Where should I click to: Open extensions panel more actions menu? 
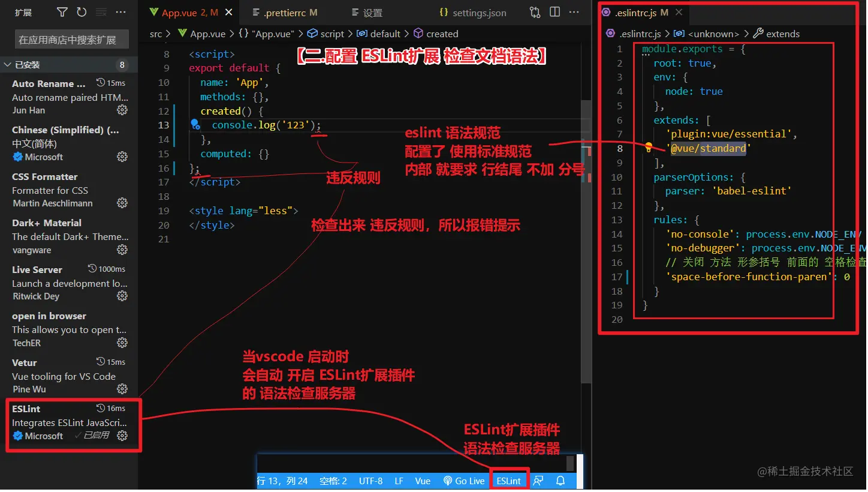pyautogui.click(x=120, y=12)
